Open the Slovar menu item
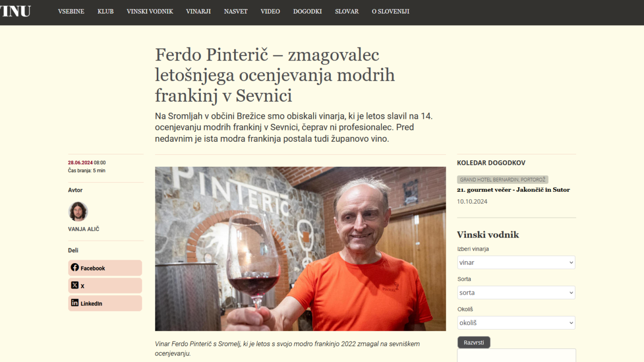 (347, 11)
